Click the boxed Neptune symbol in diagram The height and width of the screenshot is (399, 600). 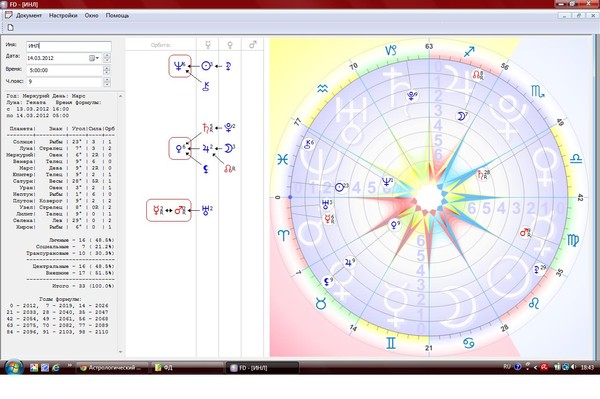[x=179, y=66]
